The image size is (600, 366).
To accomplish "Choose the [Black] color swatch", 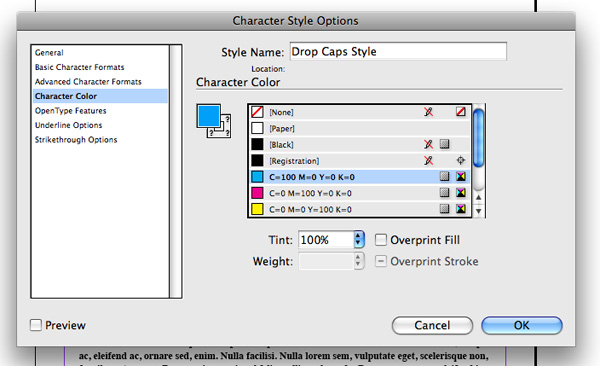I will (x=257, y=144).
